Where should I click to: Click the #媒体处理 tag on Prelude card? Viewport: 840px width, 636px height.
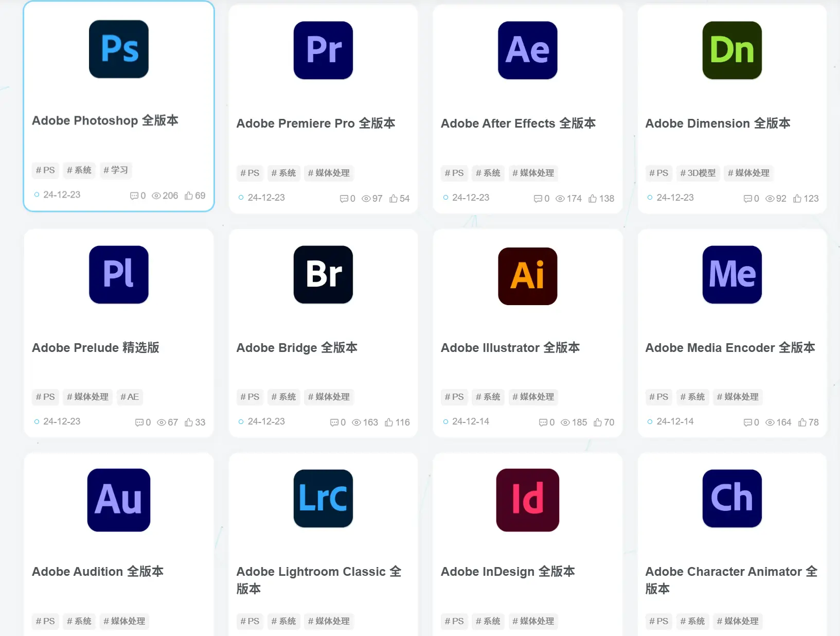pos(88,397)
